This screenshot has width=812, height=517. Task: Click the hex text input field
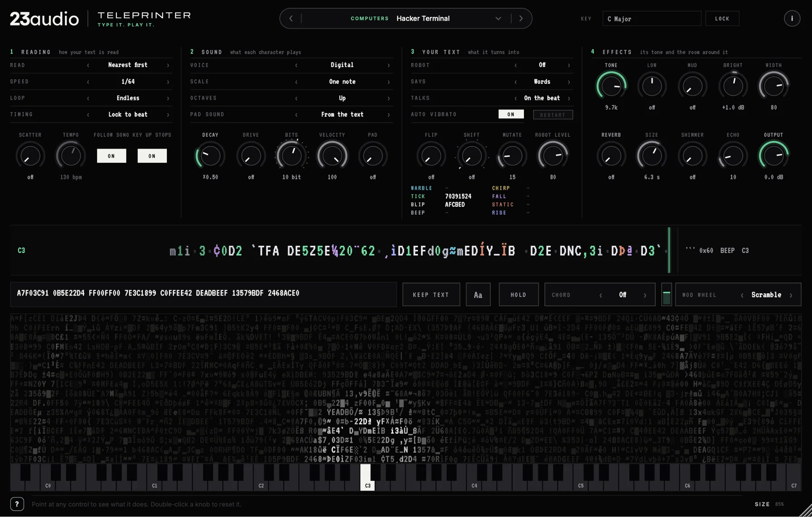(x=203, y=295)
